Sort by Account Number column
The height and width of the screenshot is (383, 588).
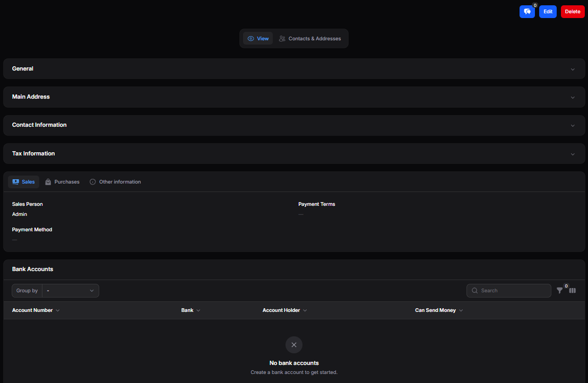point(36,310)
